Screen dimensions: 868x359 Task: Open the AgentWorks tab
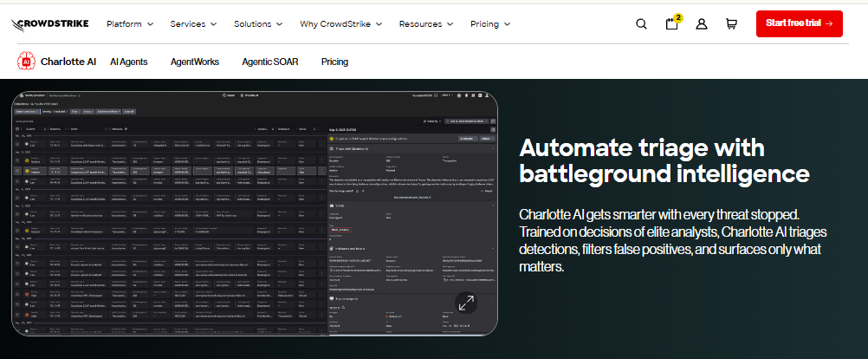(x=195, y=62)
